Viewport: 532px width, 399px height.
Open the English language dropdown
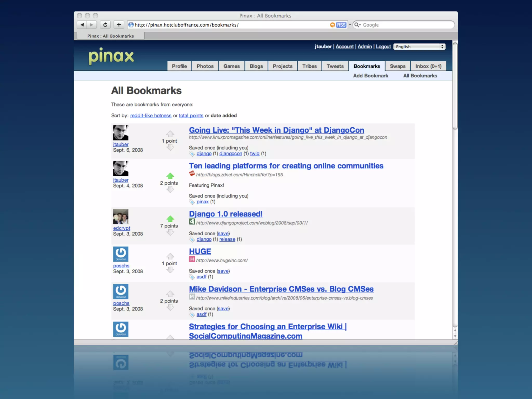[x=419, y=47]
